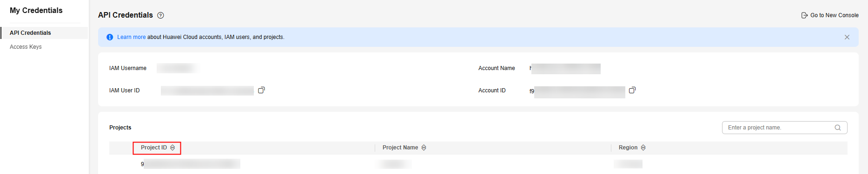
Task: Click the Project Name column header
Action: pos(400,148)
